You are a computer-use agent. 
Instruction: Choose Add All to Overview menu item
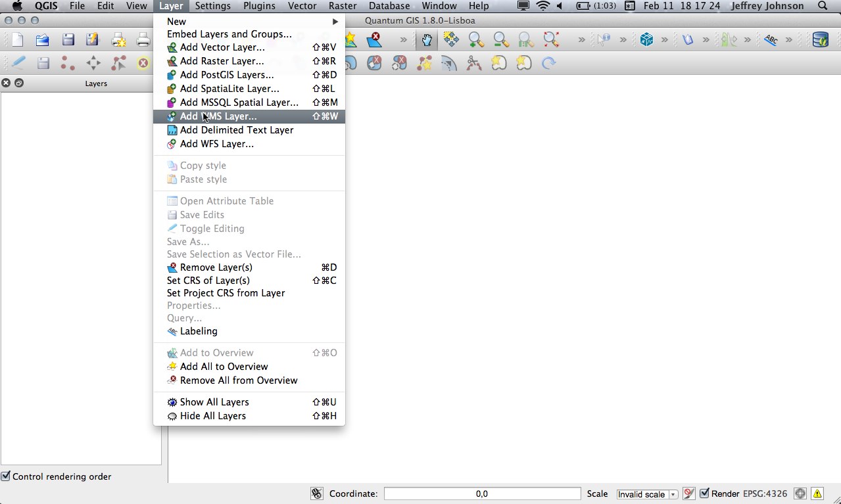pyautogui.click(x=249, y=367)
